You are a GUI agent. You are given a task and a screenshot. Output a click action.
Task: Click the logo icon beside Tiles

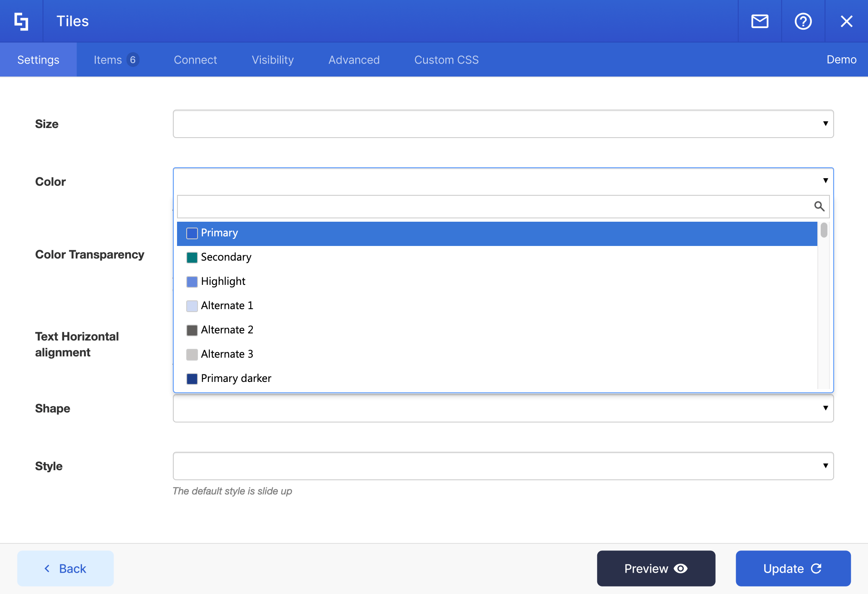click(x=21, y=21)
